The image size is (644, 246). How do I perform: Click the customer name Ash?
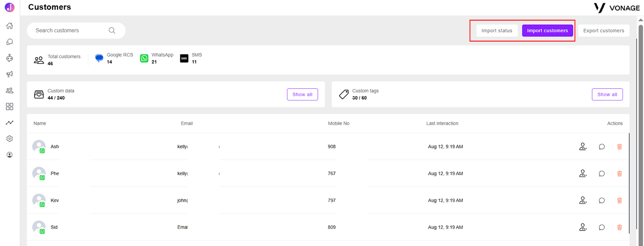tap(55, 147)
